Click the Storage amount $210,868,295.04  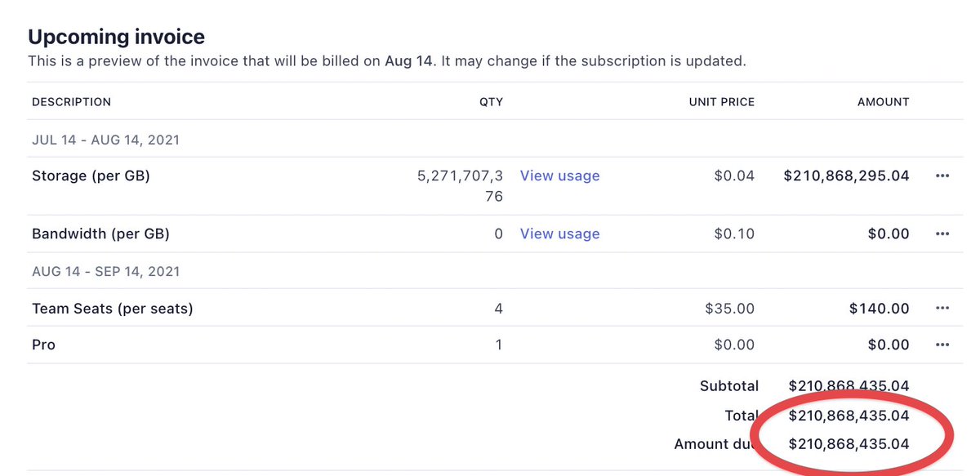[x=846, y=176]
